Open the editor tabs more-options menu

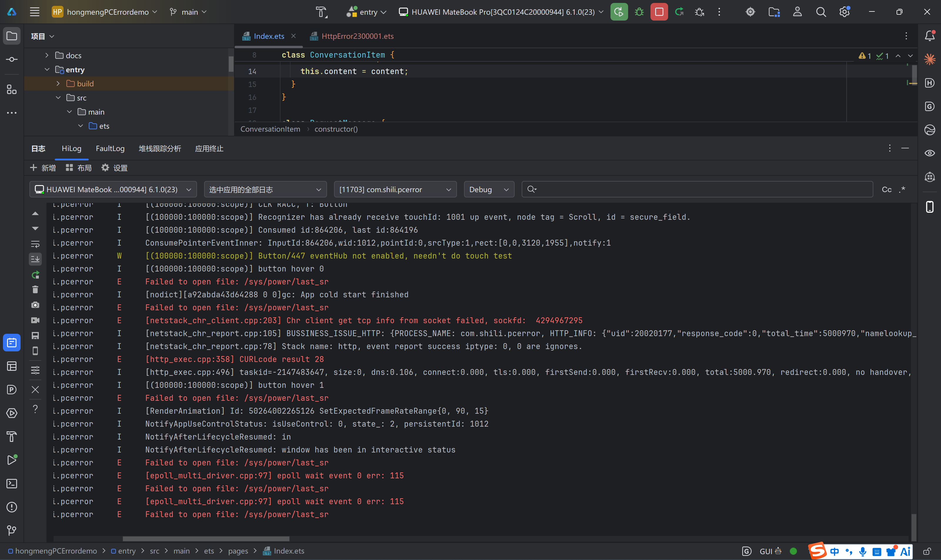click(906, 36)
